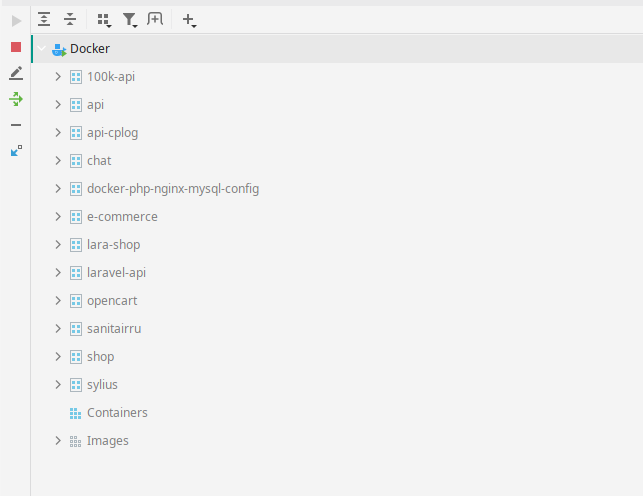Click the Expand All toolbar icon
The width and height of the screenshot is (643, 496).
[44, 19]
